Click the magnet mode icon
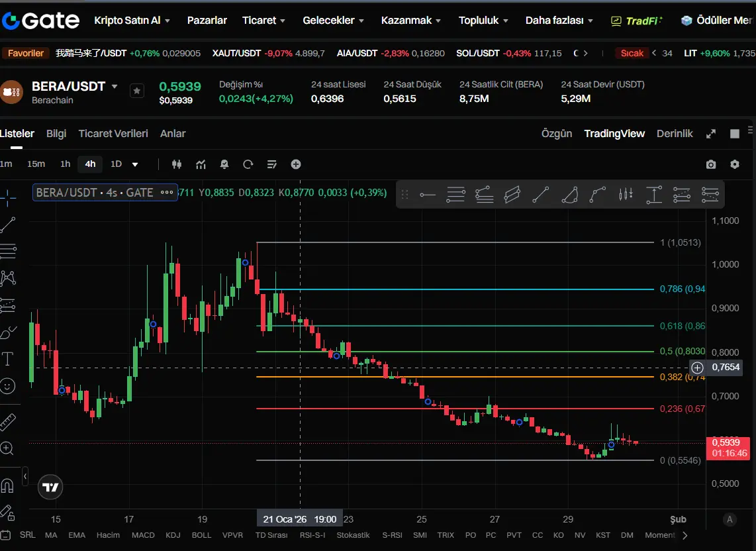 pos(7,485)
